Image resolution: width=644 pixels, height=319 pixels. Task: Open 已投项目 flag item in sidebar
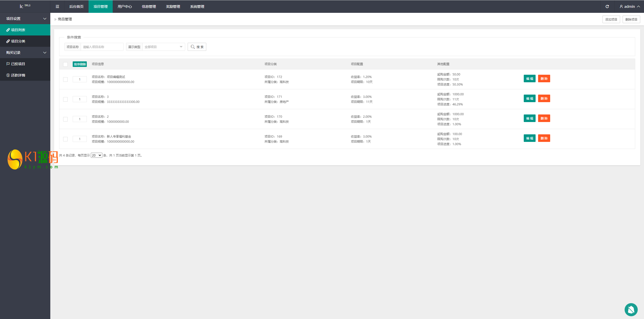(18, 64)
